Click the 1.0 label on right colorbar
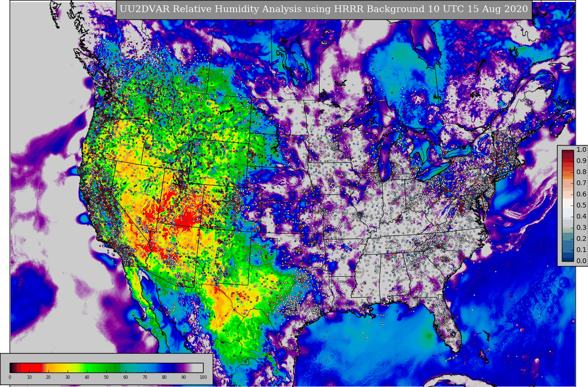Image resolution: width=588 pixels, height=387 pixels. [x=581, y=150]
